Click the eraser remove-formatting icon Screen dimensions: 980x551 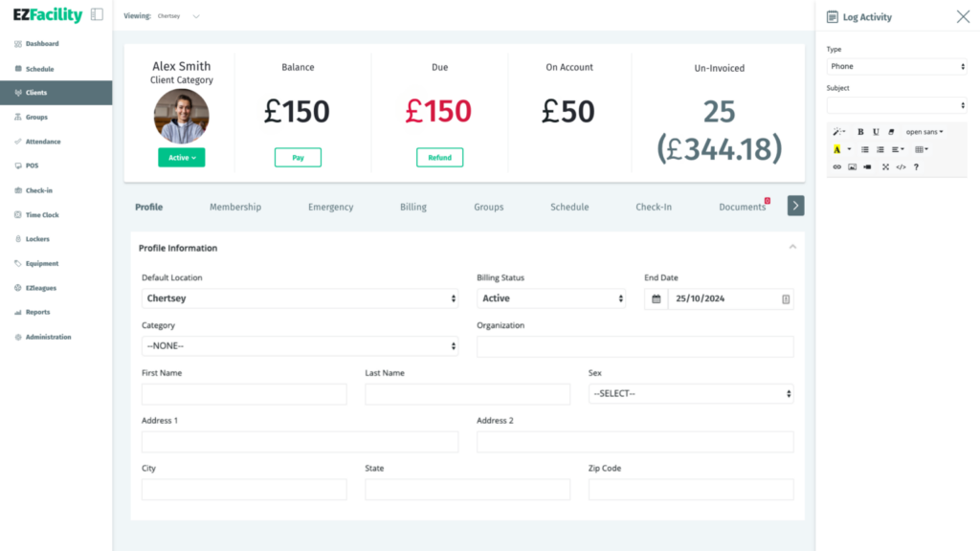tap(891, 132)
